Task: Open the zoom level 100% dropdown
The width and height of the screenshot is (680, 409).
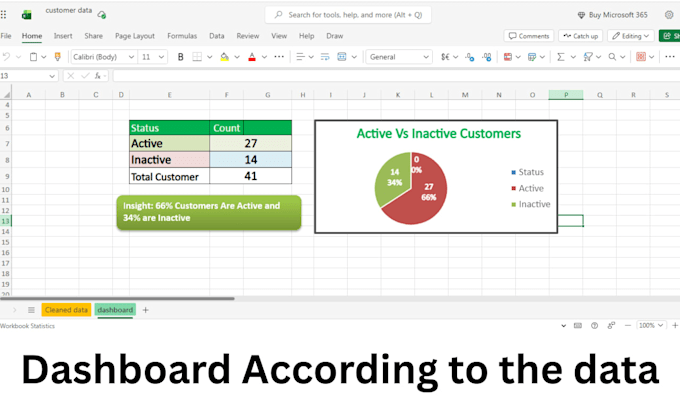Action: coord(651,325)
